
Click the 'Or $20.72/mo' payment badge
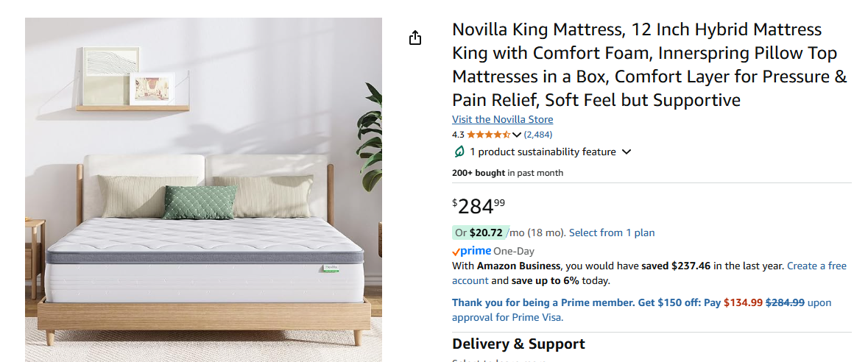tap(479, 233)
